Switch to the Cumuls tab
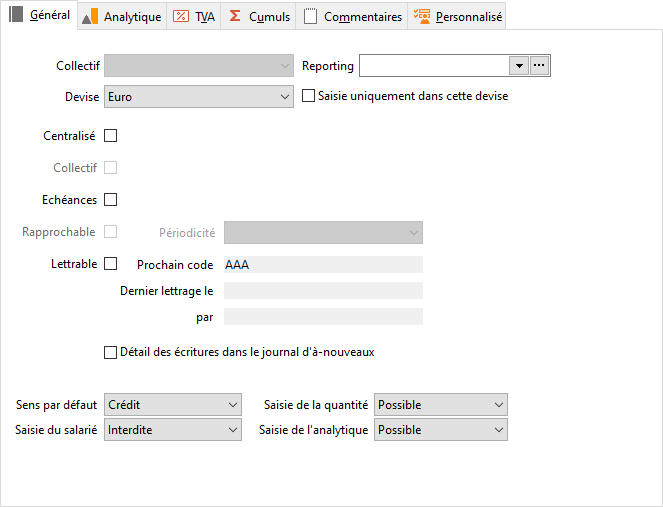The width and height of the screenshot is (663, 507). pos(258,16)
